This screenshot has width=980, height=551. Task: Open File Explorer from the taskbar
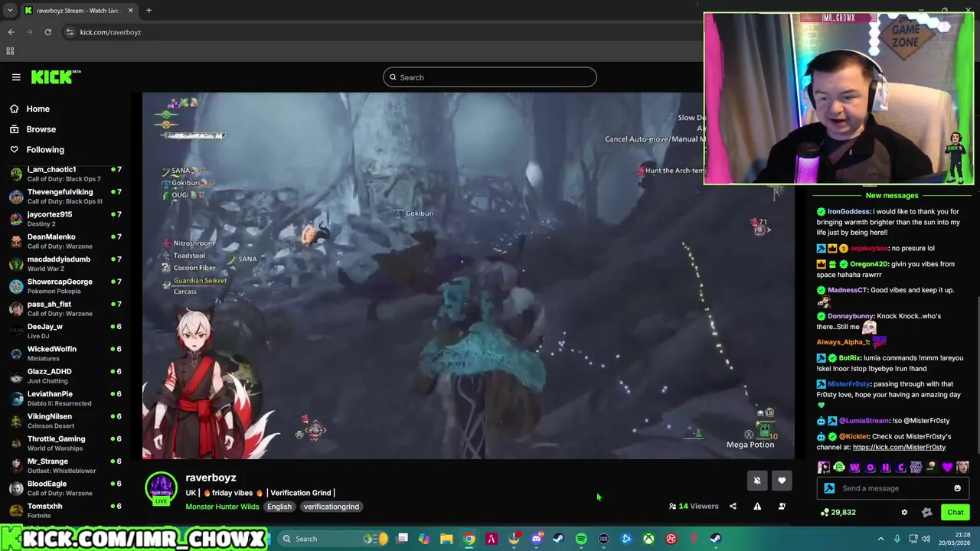pyautogui.click(x=446, y=539)
